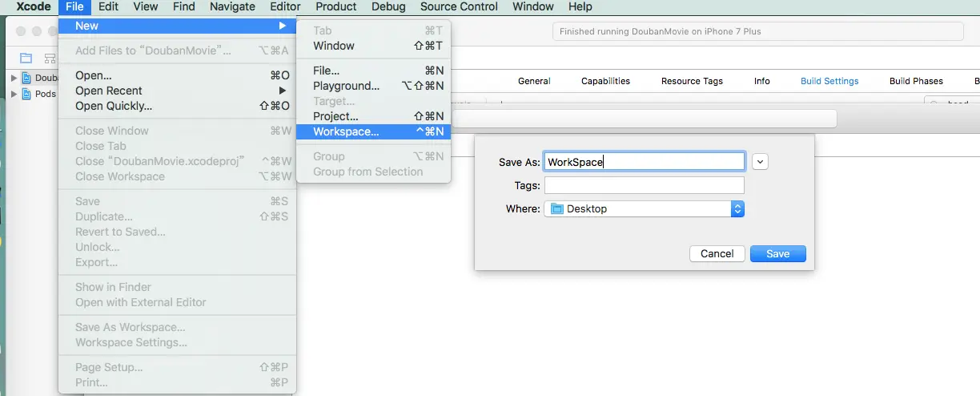The image size is (980, 396).
Task: Open the Find menu
Action: pyautogui.click(x=183, y=6)
